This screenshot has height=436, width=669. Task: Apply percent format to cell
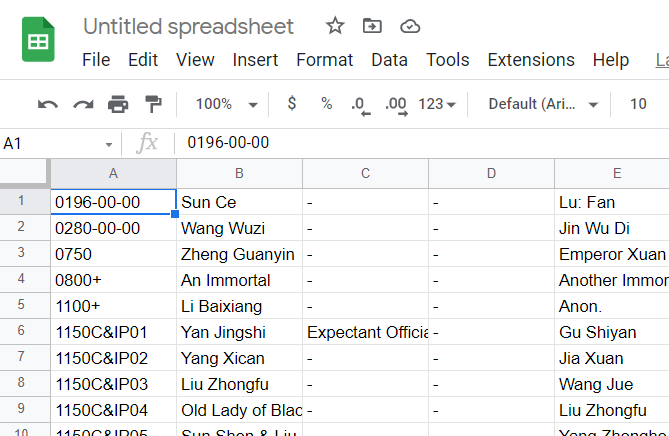[x=326, y=104]
